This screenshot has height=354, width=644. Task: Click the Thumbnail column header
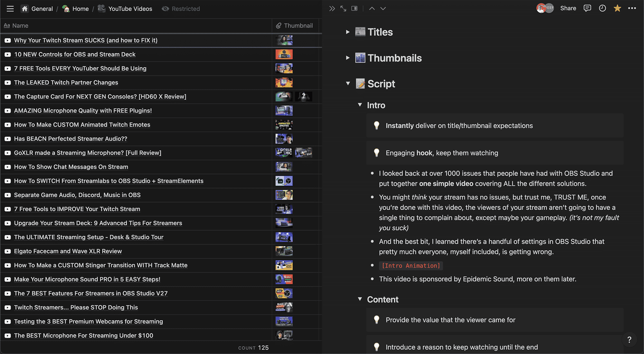coord(298,25)
